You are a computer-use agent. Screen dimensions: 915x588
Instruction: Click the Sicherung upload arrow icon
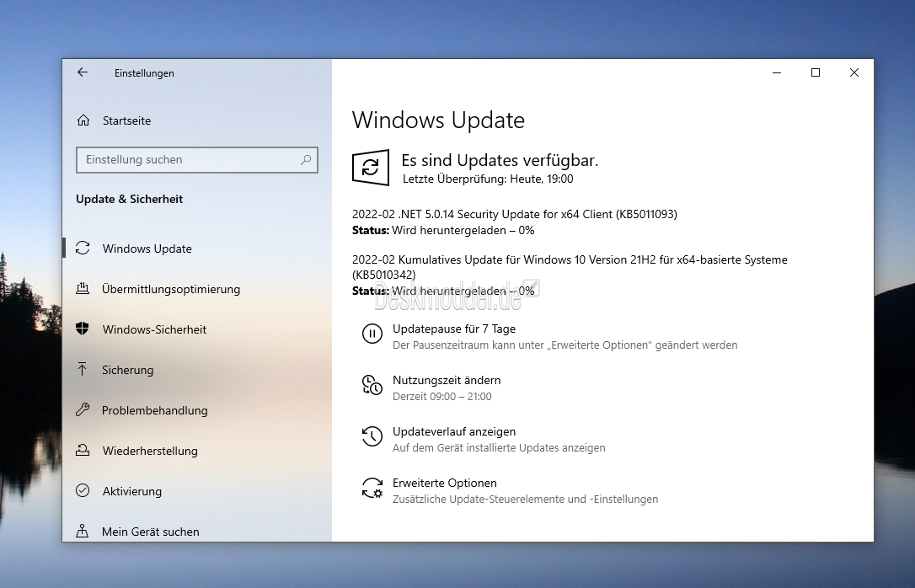coord(83,369)
